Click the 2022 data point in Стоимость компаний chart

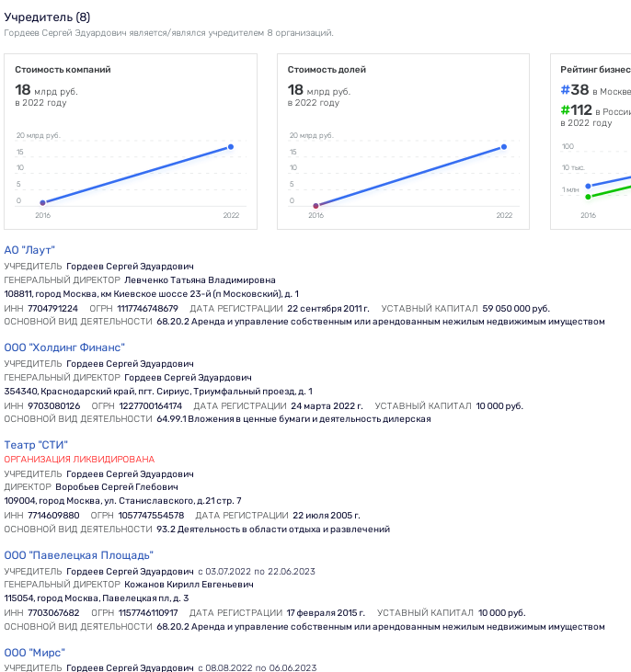tap(231, 147)
